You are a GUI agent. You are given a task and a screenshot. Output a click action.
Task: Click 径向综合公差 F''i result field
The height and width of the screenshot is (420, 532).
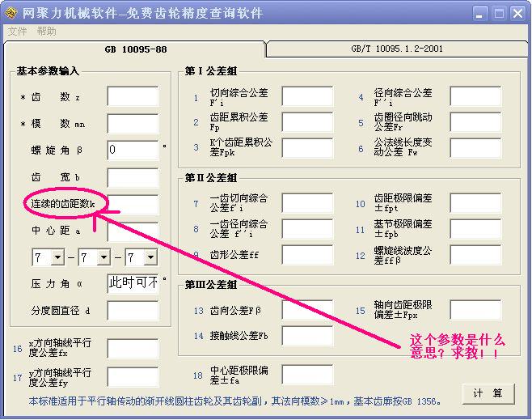point(475,96)
